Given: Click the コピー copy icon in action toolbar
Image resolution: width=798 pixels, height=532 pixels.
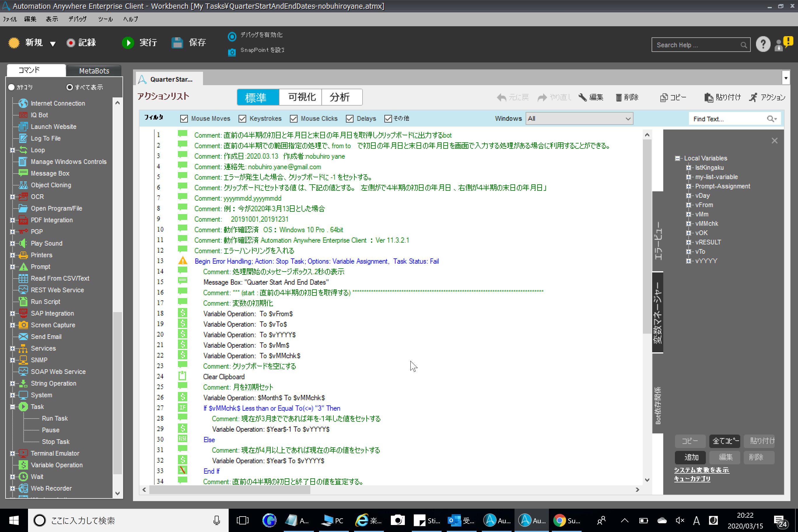Looking at the screenshot, I should 664,98.
